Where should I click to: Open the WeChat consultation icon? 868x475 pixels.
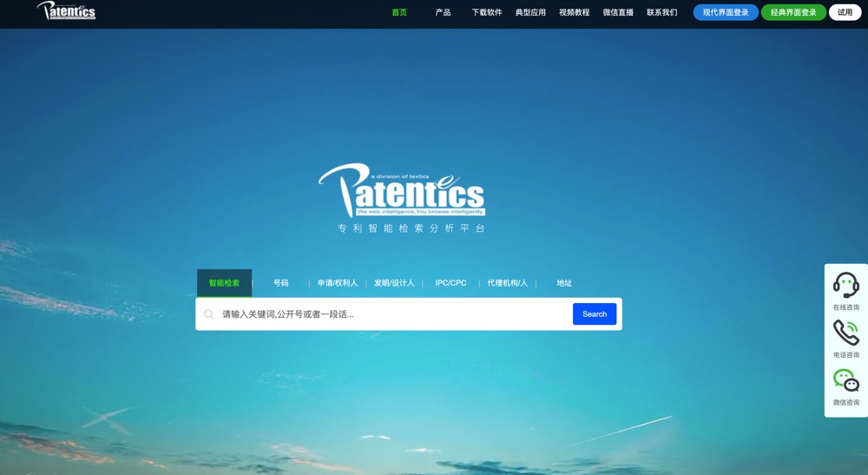pos(845,380)
